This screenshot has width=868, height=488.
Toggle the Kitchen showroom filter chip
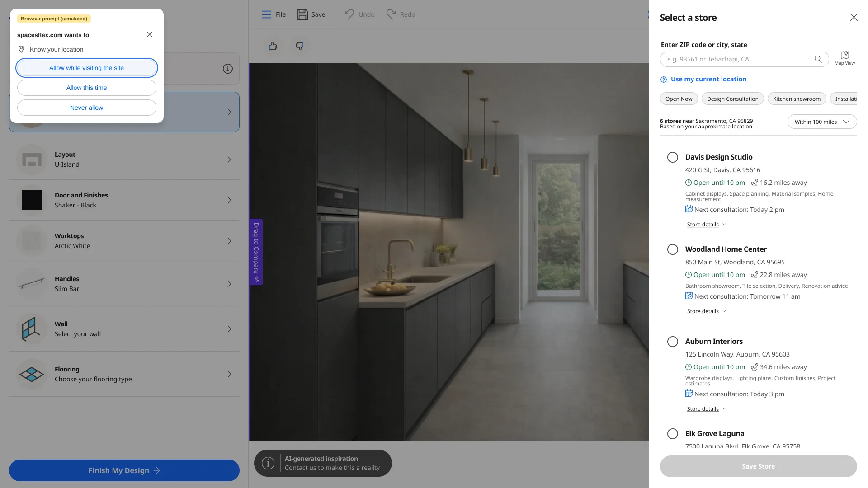tap(797, 99)
